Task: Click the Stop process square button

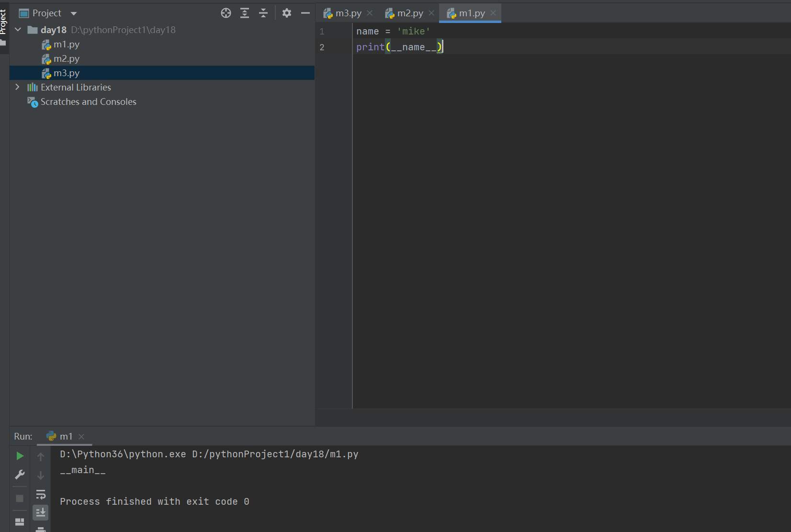Action: (x=20, y=498)
